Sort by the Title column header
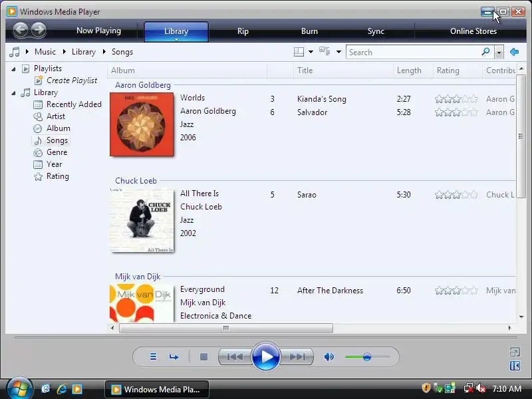 pyautogui.click(x=343, y=70)
